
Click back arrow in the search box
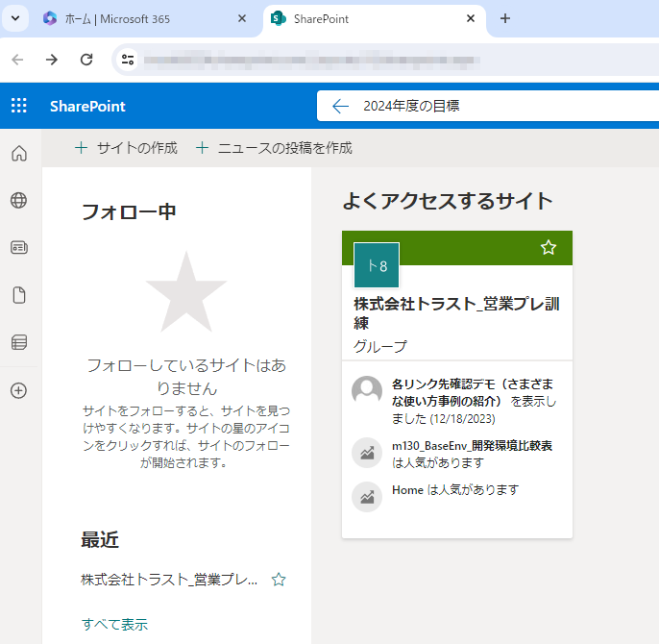[340, 106]
